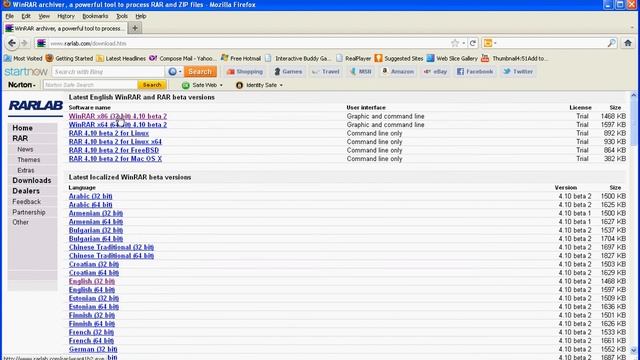Click Amazon on startnow toolbar

coord(398,71)
